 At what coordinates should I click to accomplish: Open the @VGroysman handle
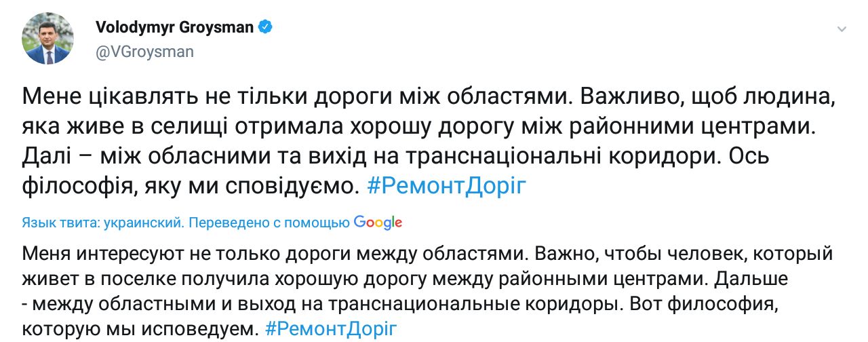(144, 52)
